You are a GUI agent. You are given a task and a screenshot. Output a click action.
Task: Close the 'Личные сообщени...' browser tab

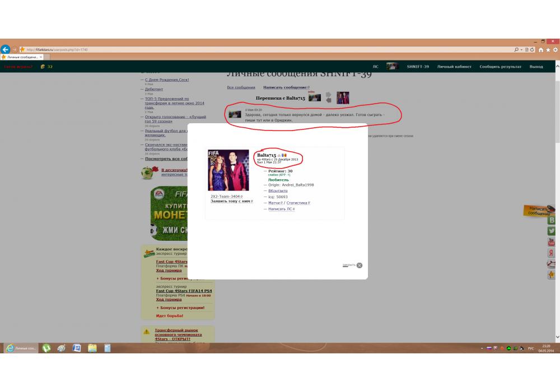(41, 57)
